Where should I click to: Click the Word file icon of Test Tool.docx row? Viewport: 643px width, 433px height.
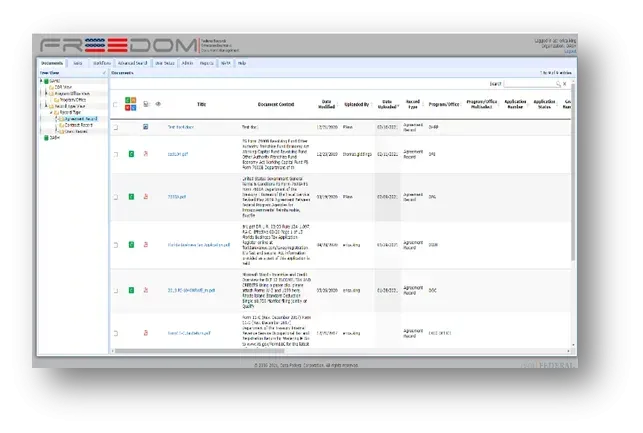[x=146, y=127]
